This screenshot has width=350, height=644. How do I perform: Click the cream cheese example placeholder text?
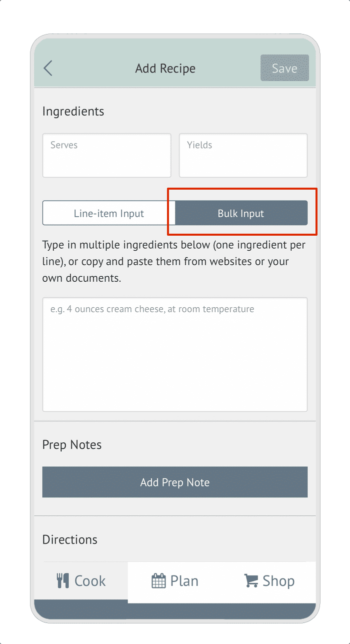pos(152,309)
